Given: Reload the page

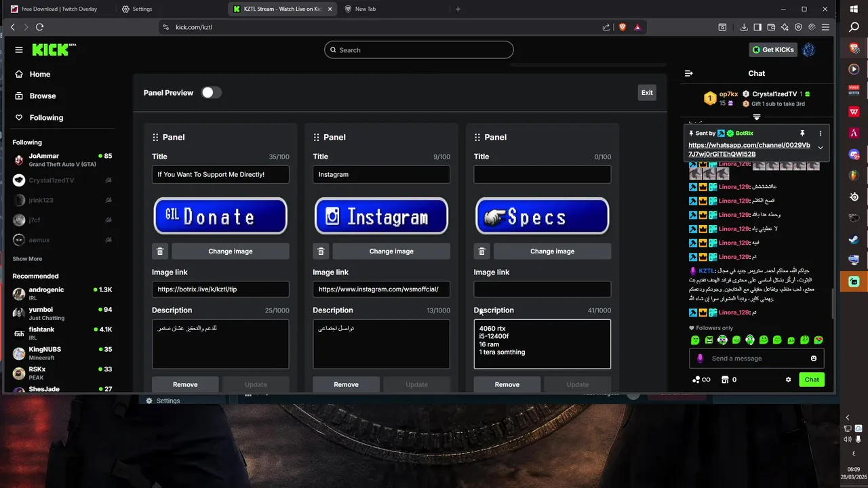Looking at the screenshot, I should (39, 27).
